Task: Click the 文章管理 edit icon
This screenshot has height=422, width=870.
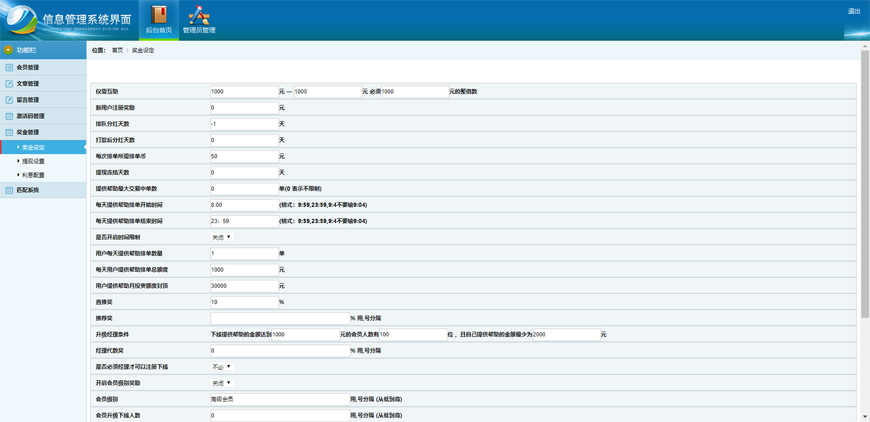Action: [9, 84]
